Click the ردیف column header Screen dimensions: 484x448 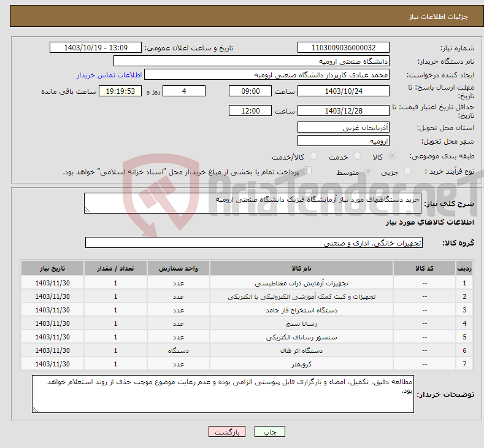pyautogui.click(x=464, y=268)
